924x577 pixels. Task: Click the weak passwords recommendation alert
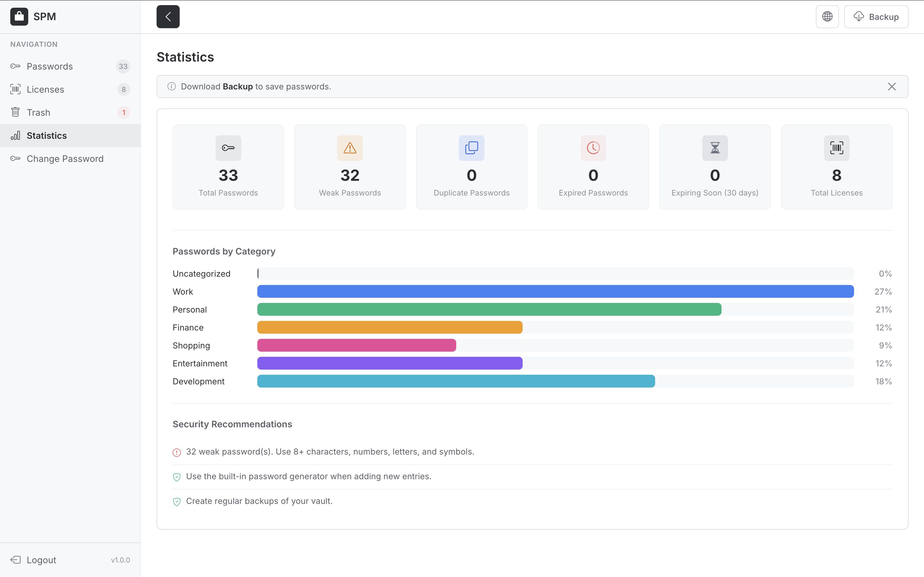click(x=329, y=452)
